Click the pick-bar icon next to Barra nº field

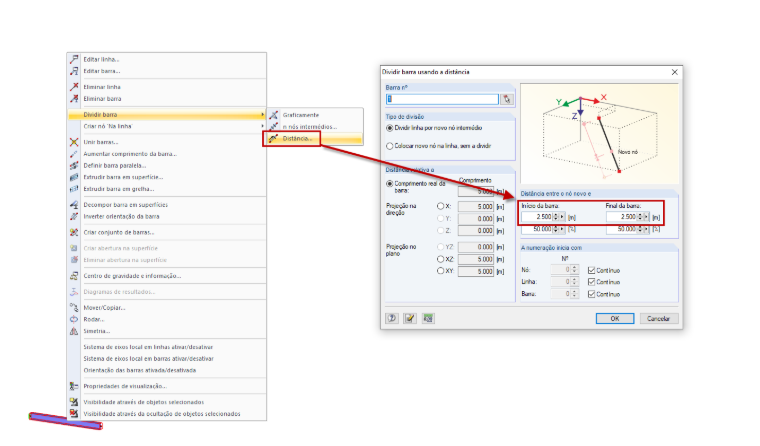[507, 99]
